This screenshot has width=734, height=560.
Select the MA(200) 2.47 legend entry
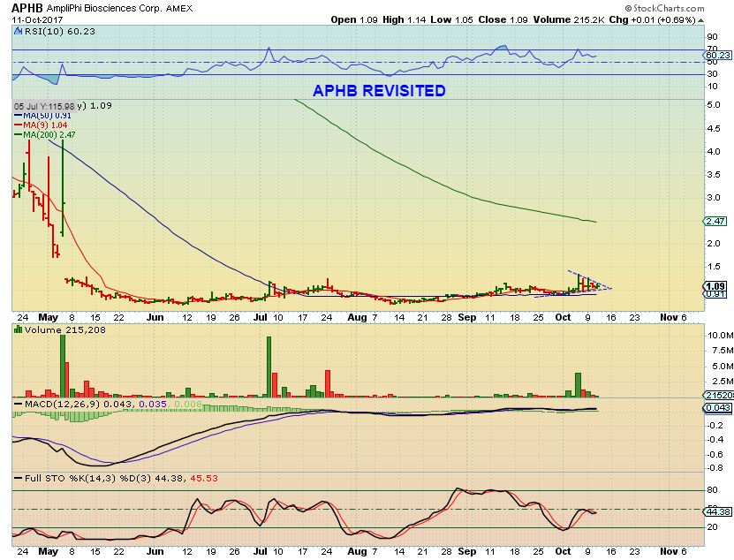coord(45,134)
